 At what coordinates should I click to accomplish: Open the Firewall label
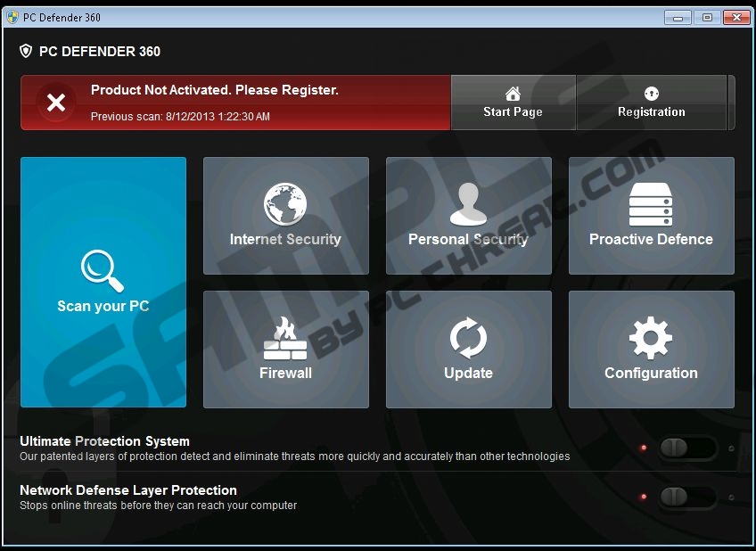(x=285, y=373)
